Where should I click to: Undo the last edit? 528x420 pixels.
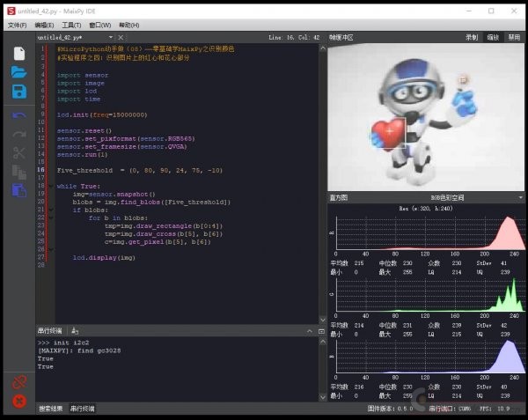coord(19,116)
